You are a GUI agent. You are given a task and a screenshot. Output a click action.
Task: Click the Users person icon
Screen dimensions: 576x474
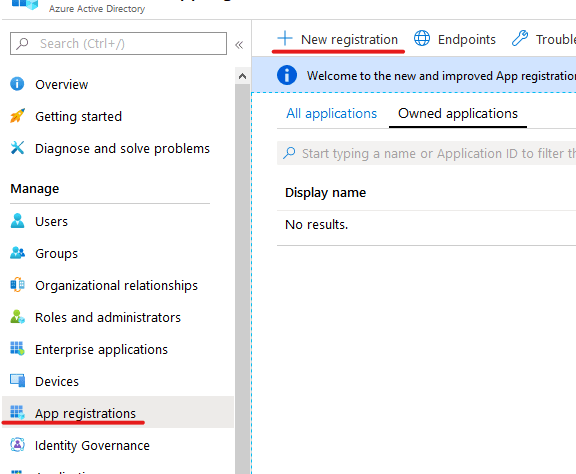pyautogui.click(x=17, y=221)
